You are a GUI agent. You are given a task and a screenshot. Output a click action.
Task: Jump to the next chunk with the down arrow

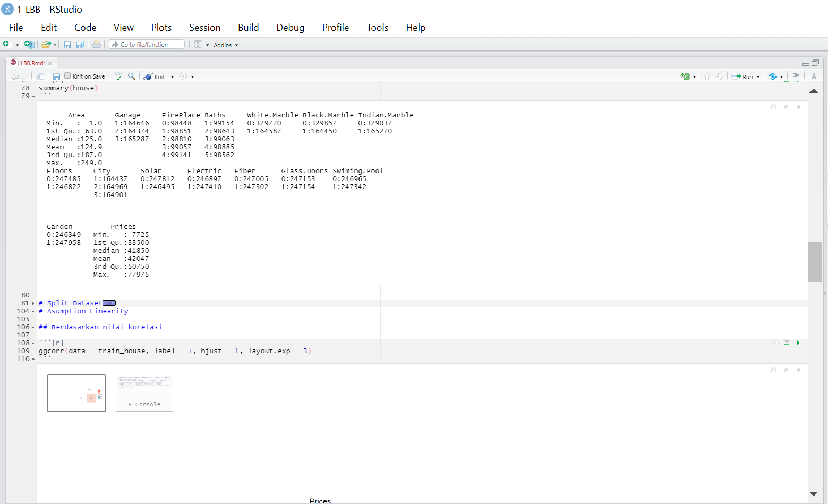(720, 76)
